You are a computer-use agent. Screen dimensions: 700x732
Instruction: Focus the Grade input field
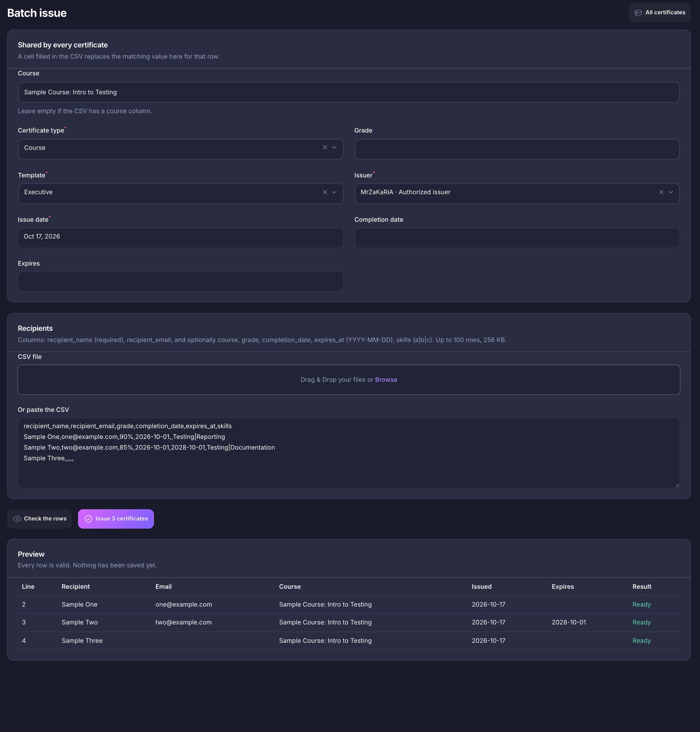pyautogui.click(x=517, y=149)
